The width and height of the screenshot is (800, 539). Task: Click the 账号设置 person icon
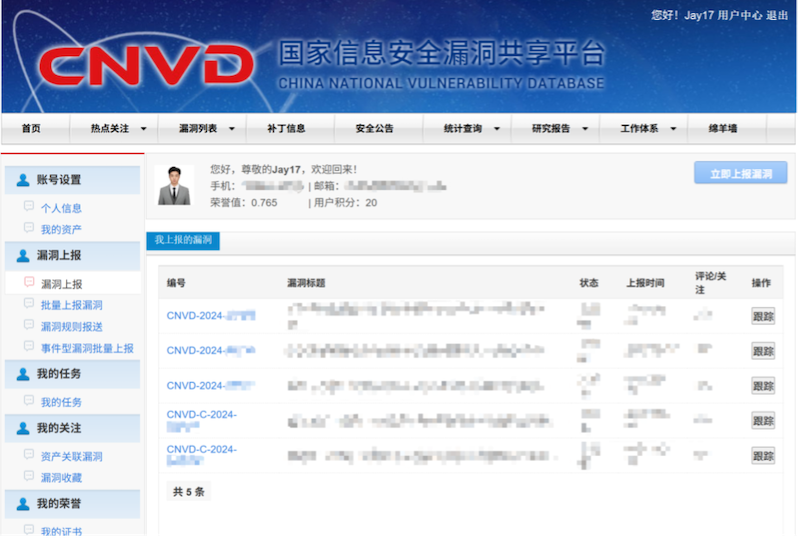(23, 180)
